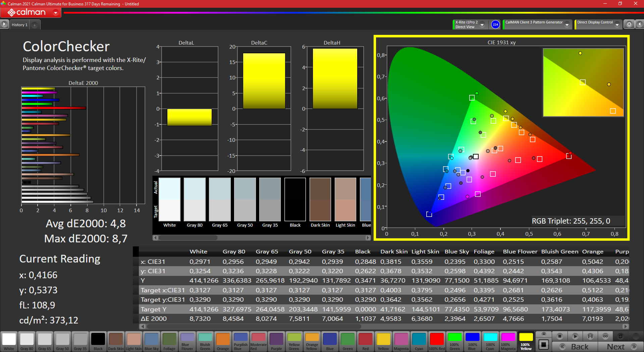Click the stop measurement icon

pos(559,336)
